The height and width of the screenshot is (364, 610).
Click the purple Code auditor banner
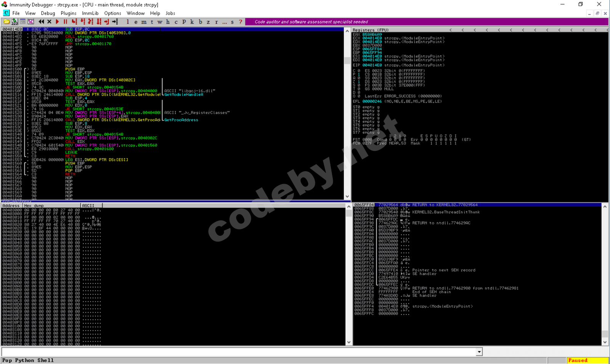[x=427, y=22]
